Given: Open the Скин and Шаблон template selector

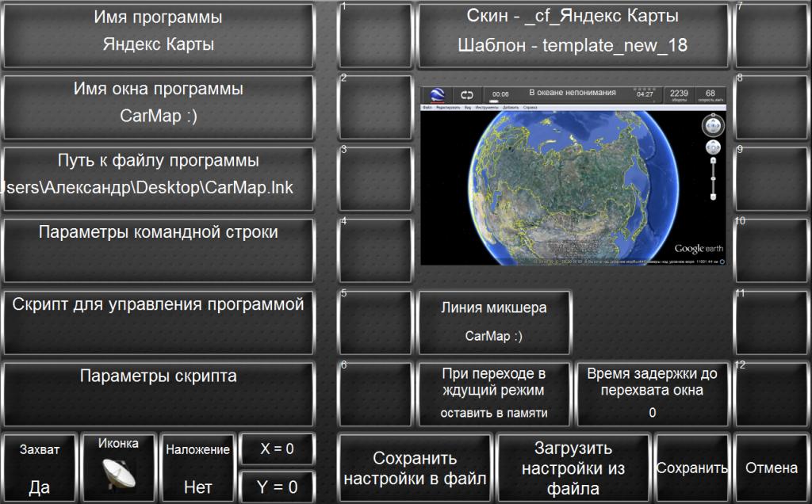Looking at the screenshot, I should click(x=572, y=36).
